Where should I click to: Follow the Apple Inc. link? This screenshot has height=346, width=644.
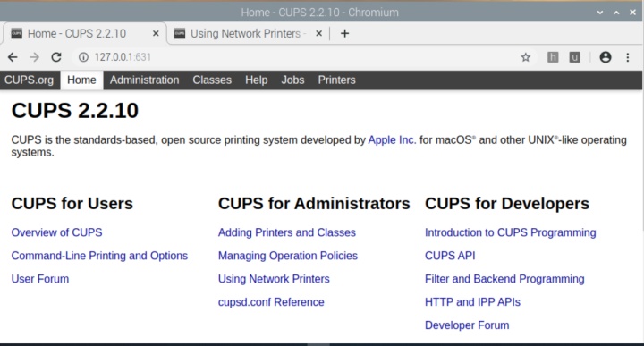tap(392, 140)
